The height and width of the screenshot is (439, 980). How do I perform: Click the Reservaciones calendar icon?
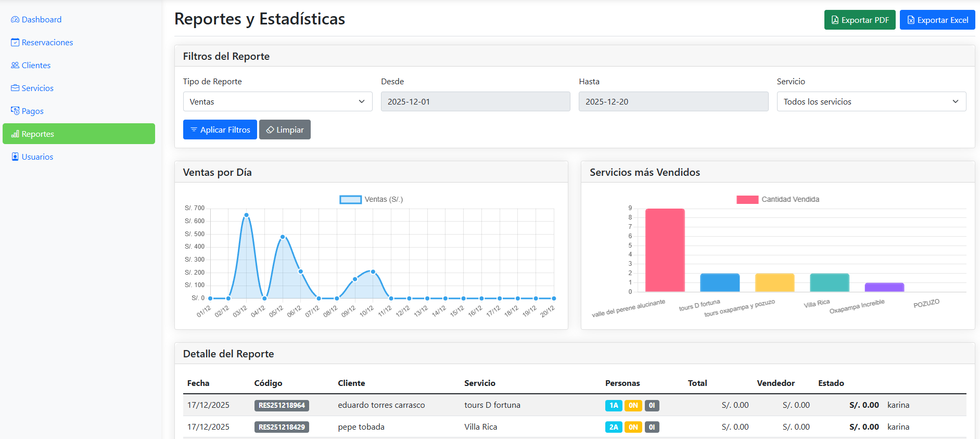(15, 43)
